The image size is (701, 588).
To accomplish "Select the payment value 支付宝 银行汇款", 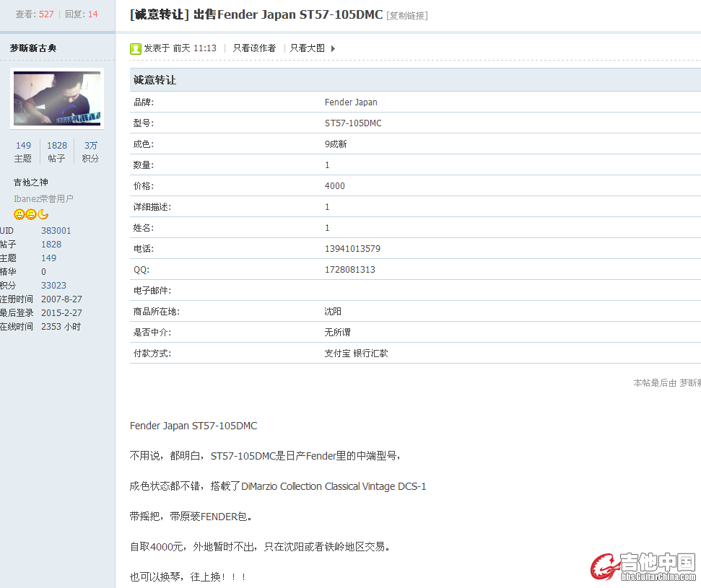I will (357, 354).
